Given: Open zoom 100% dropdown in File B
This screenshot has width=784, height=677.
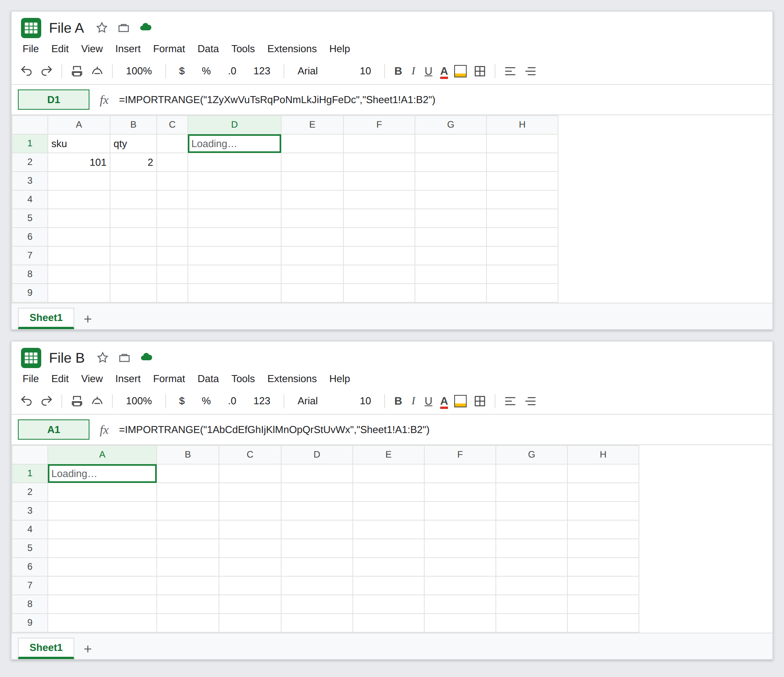Looking at the screenshot, I should click(139, 401).
